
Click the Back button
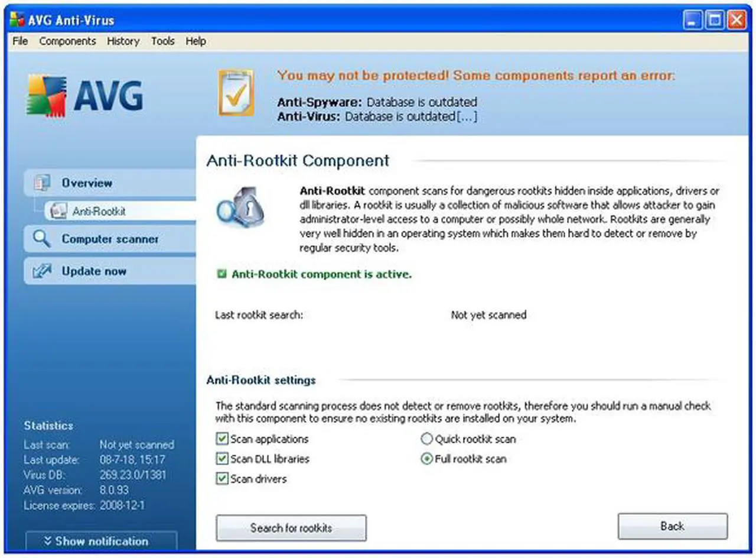click(673, 526)
